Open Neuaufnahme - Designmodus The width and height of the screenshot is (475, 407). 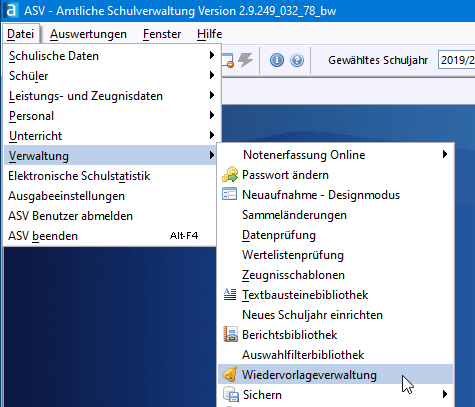335,195
